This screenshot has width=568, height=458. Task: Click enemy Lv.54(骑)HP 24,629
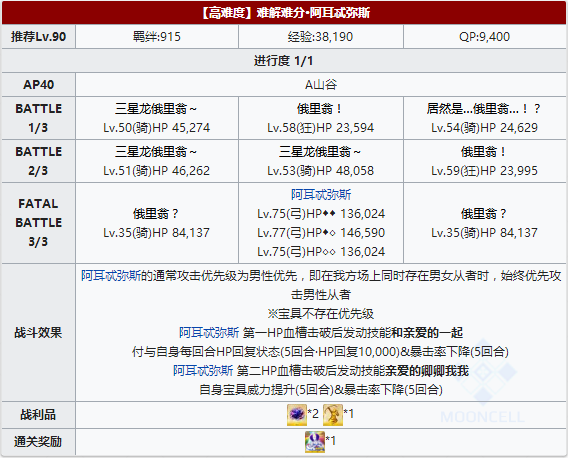(x=484, y=128)
